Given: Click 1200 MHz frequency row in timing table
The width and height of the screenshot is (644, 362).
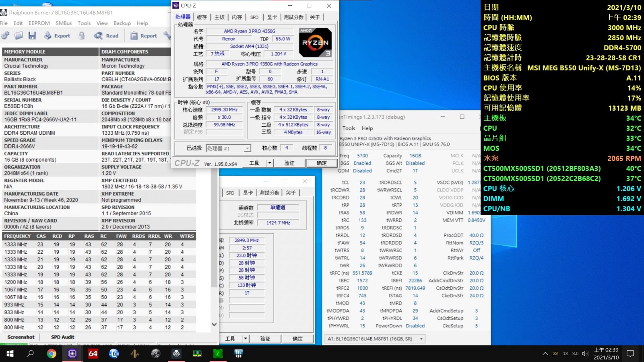Looking at the screenshot, I should (x=99, y=282).
